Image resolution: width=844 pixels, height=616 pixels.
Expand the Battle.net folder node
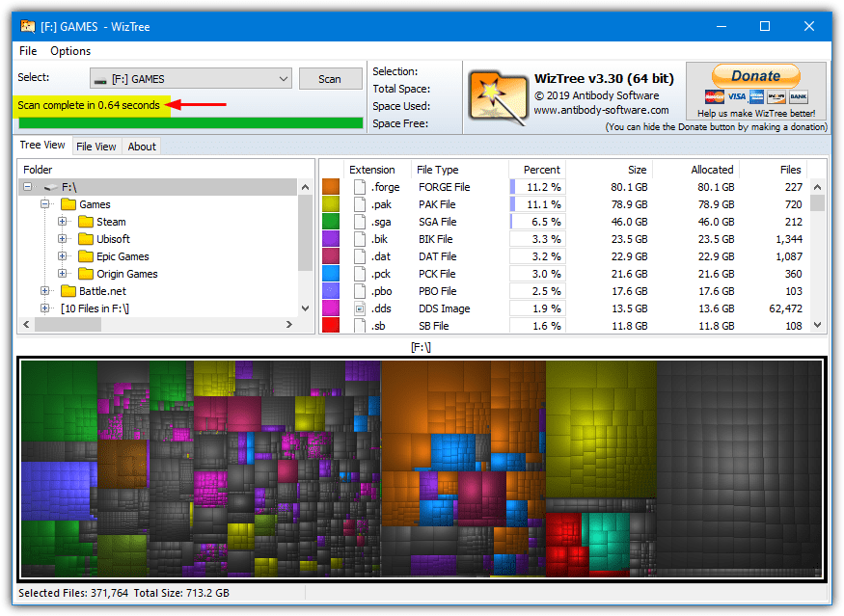pyautogui.click(x=44, y=290)
